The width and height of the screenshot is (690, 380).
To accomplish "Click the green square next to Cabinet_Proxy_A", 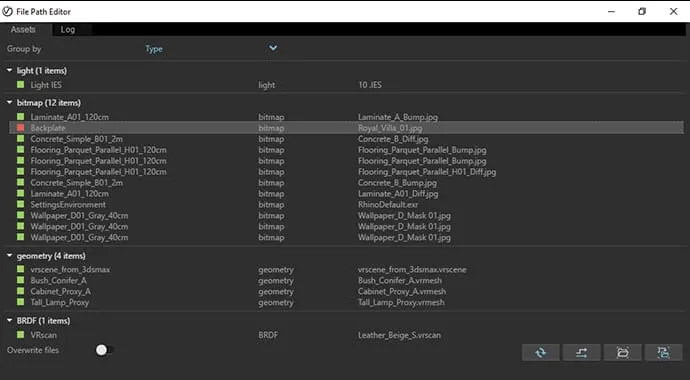I will pos(20,291).
